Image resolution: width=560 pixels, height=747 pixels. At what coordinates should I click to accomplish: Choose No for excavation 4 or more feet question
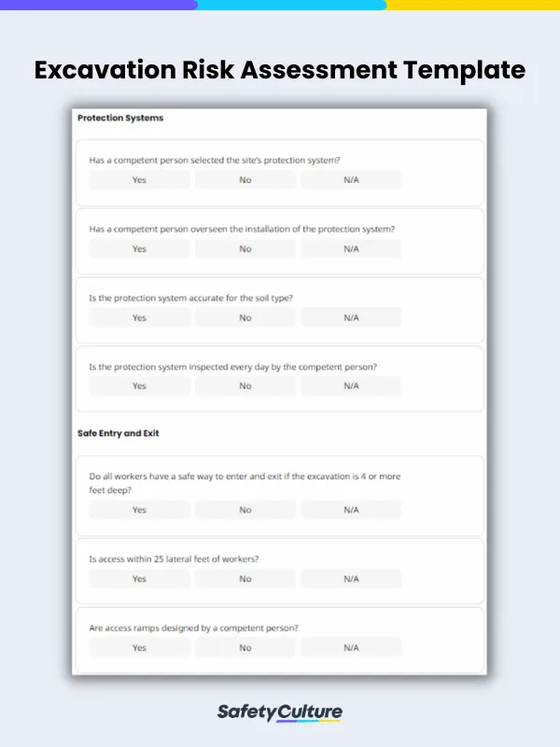click(x=245, y=511)
